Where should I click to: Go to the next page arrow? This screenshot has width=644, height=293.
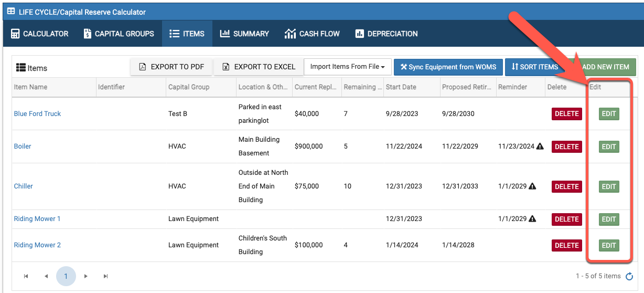86,276
